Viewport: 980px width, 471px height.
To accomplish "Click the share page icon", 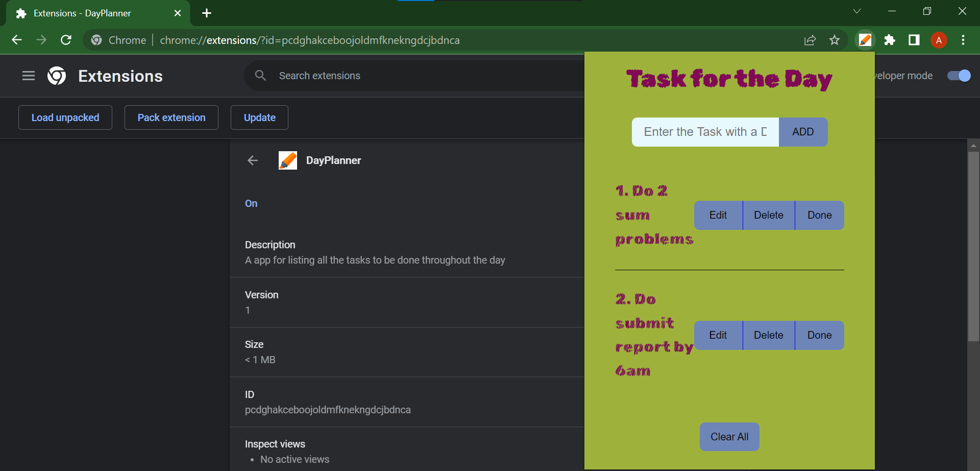I will click(x=810, y=40).
